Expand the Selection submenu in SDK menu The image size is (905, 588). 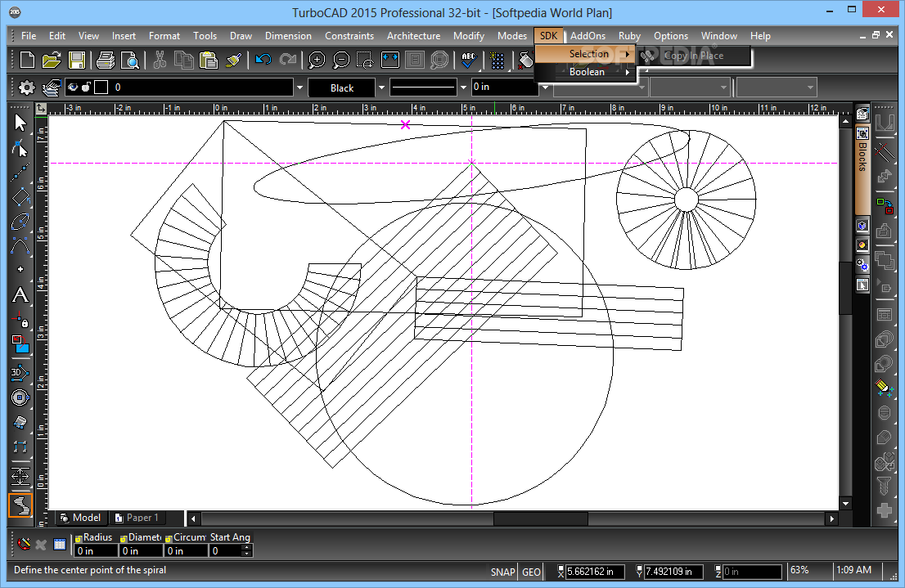585,54
